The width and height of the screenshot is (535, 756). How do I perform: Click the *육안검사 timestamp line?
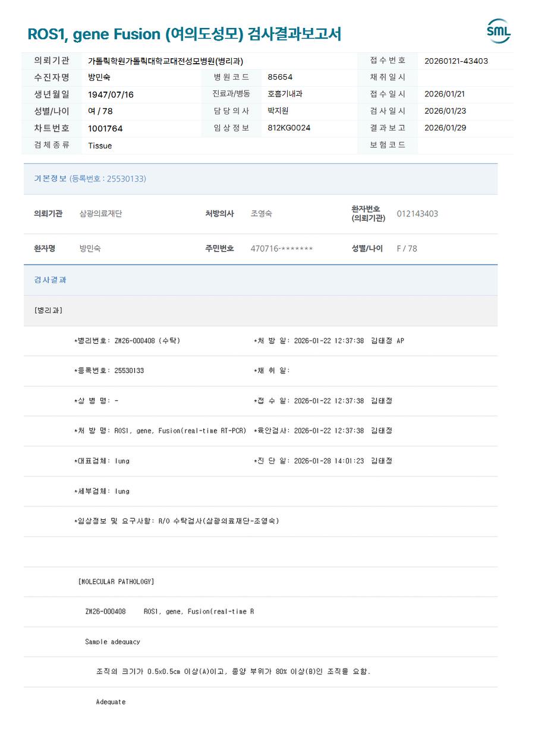point(323,431)
